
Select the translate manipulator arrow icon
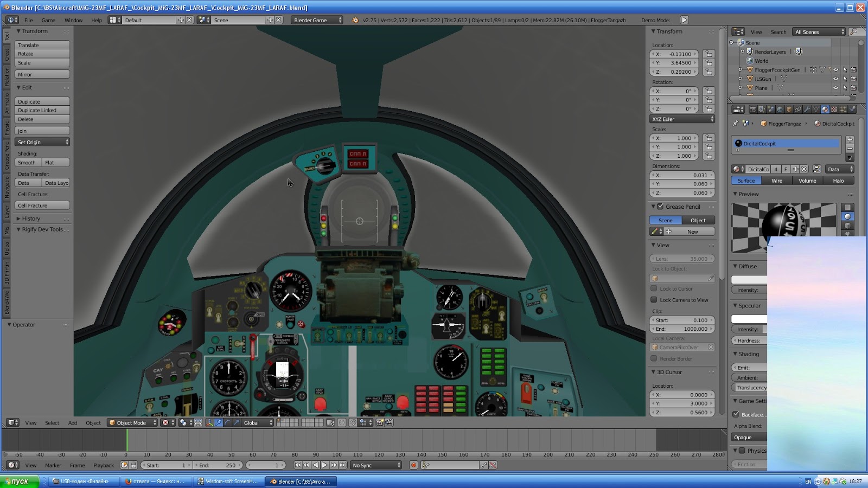pos(219,423)
